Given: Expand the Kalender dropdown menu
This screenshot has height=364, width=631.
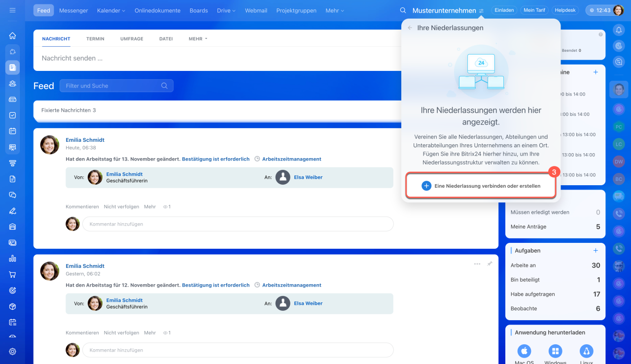Looking at the screenshot, I should tap(111, 10).
